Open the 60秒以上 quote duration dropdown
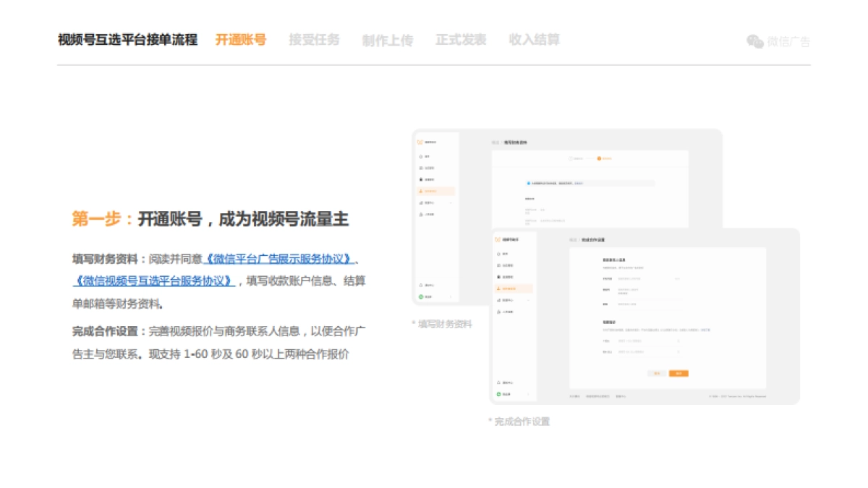This screenshot has width=868, height=488. pyautogui.click(x=649, y=352)
